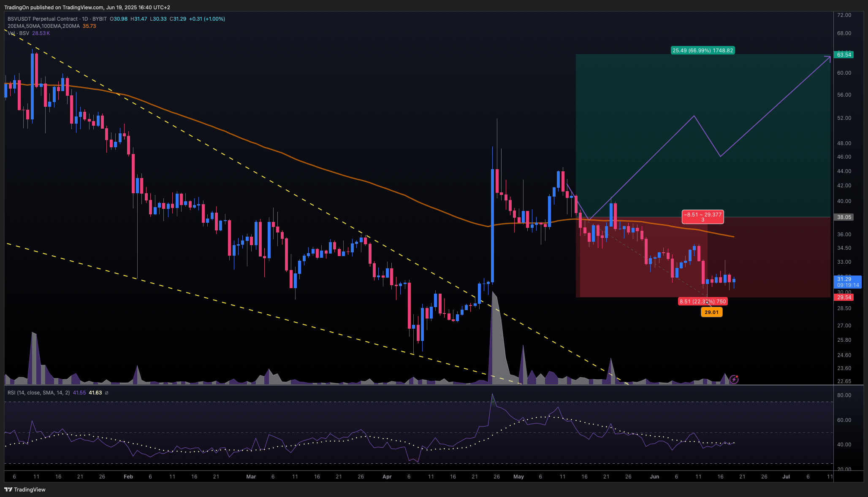Click the 52.00 price scale label
Screen dimensions: 868x497
[x=844, y=118]
